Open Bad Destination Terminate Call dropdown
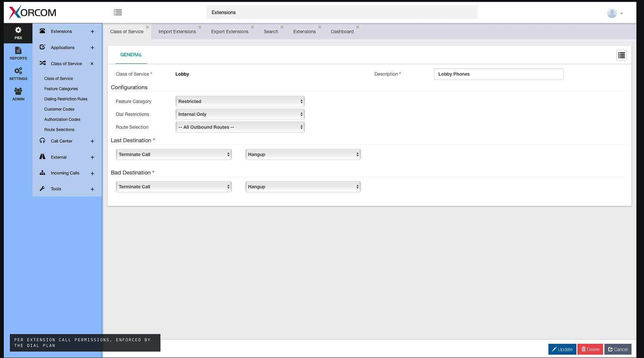This screenshot has width=644, height=358. 174,187
